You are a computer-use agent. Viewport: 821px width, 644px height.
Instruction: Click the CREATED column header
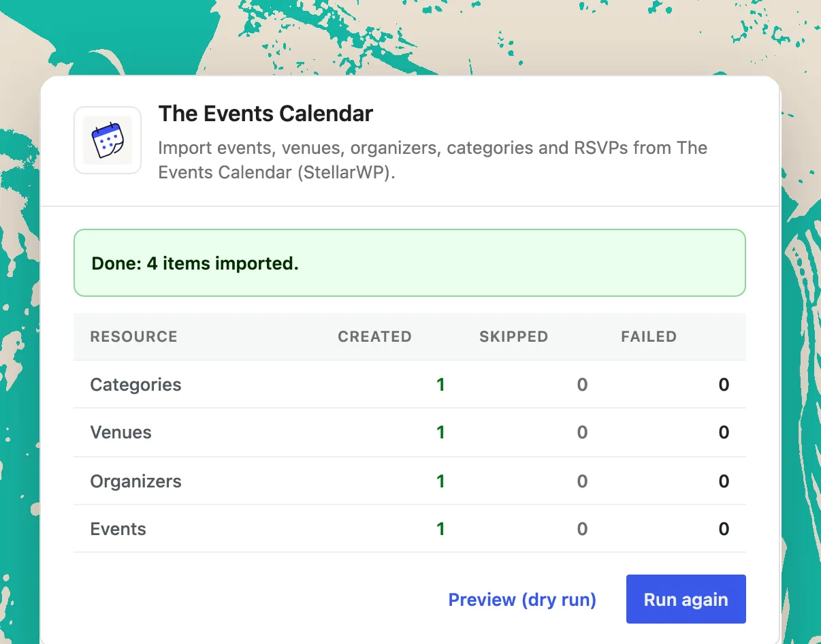tap(375, 336)
